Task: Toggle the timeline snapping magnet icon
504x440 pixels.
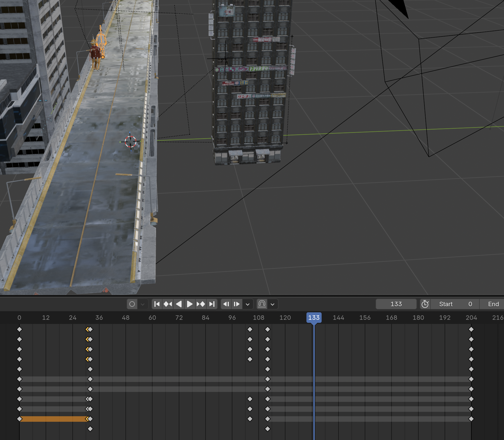Action: tap(262, 304)
